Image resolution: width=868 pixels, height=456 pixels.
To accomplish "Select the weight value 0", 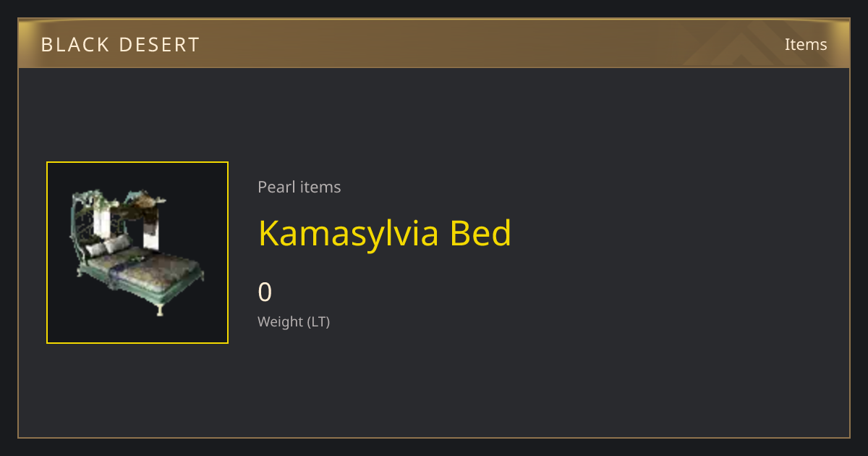I will pyautogui.click(x=265, y=292).
